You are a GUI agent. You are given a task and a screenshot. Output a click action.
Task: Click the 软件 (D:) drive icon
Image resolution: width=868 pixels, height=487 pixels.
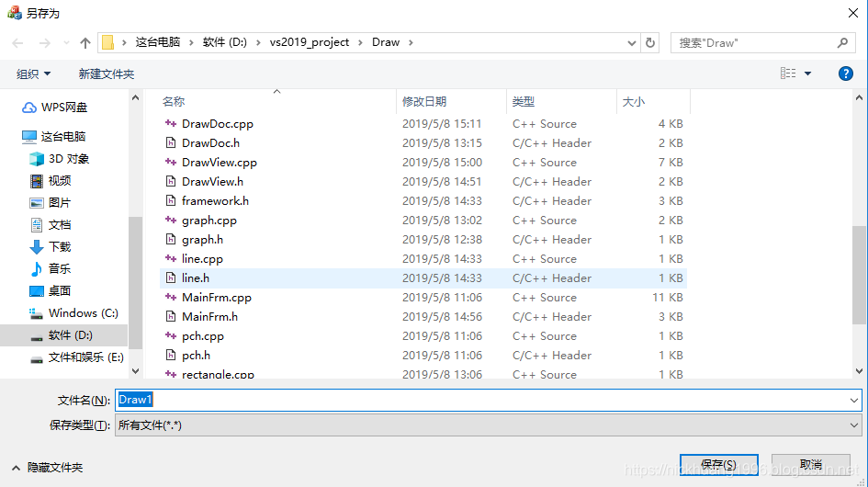(37, 337)
